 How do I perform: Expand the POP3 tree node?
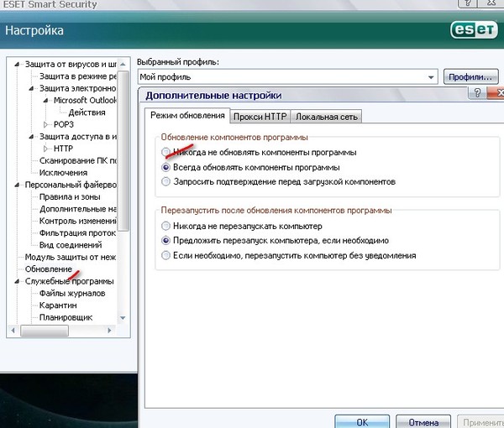45,124
